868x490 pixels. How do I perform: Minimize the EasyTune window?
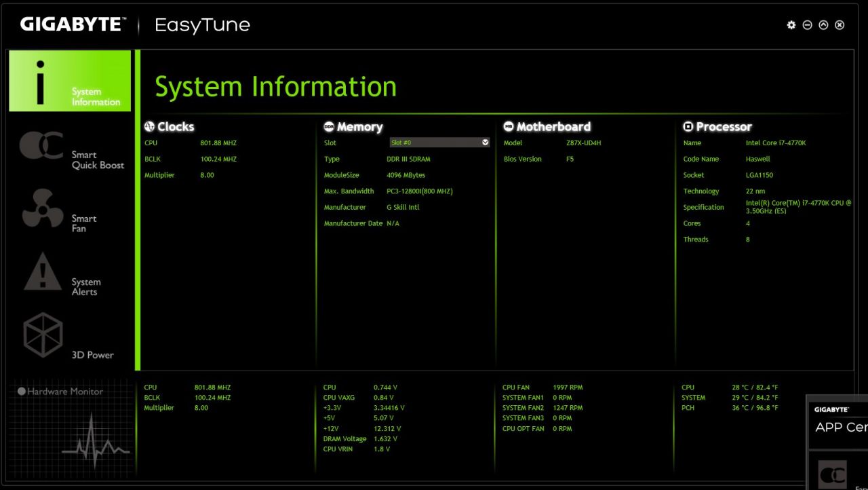807,25
